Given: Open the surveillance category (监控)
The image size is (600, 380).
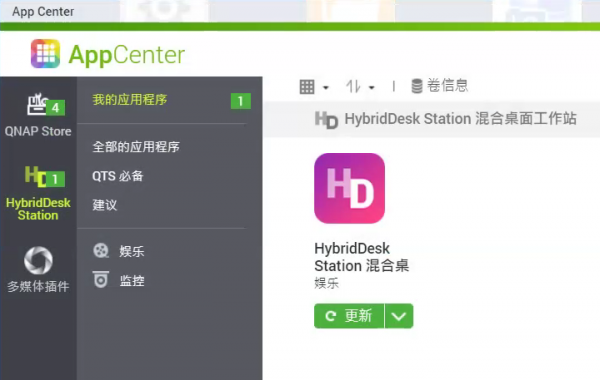Looking at the screenshot, I should click(x=132, y=281).
